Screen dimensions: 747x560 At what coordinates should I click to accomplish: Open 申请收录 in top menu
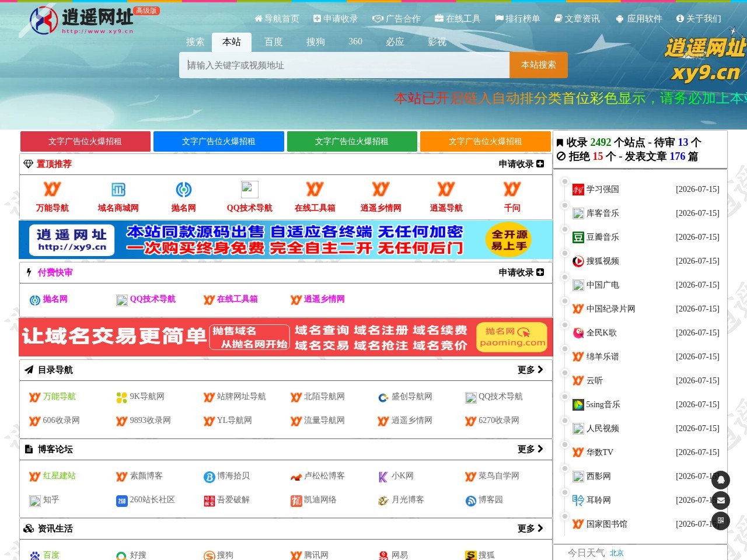tap(336, 19)
